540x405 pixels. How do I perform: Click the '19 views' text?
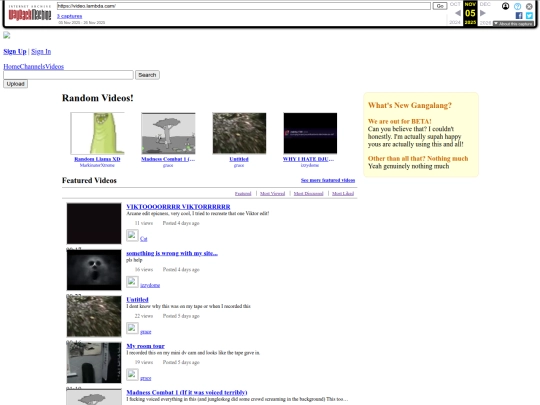[x=144, y=362]
